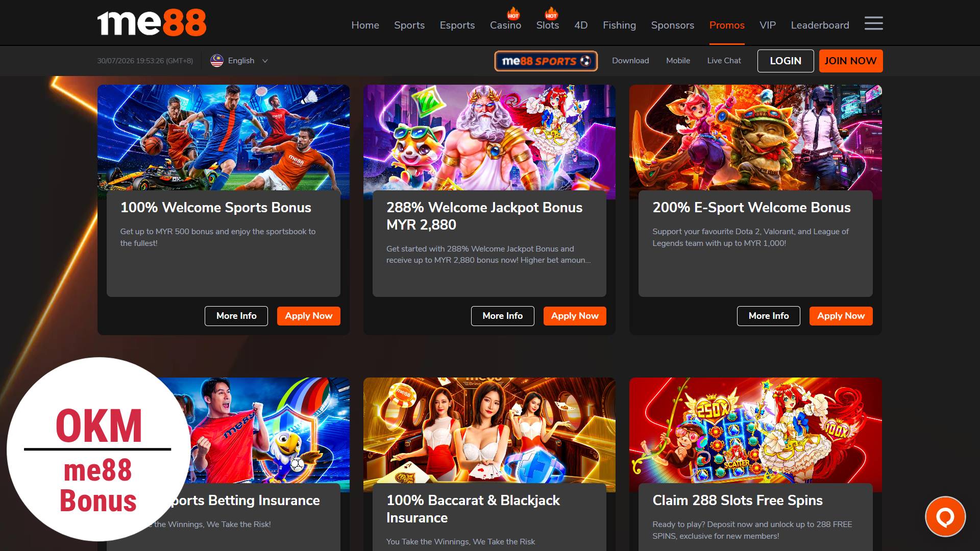This screenshot has height=551, width=980.
Task: Click '200% E-Sport Welcome Bonus' title
Action: pyautogui.click(x=751, y=208)
